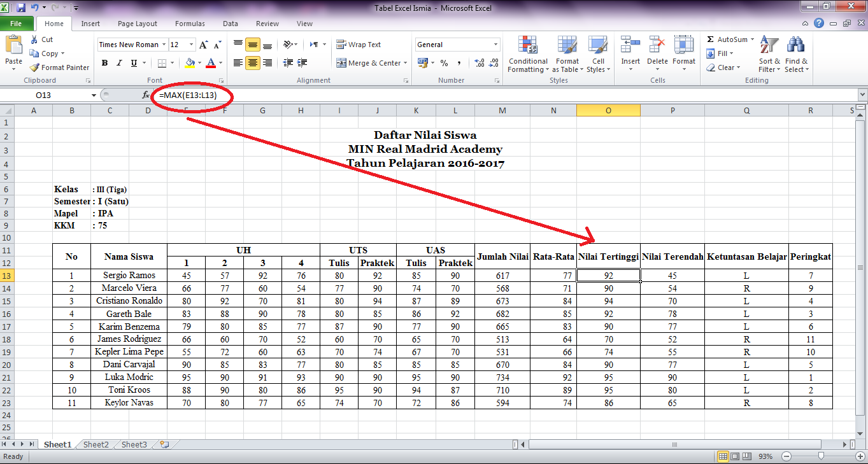Image resolution: width=868 pixels, height=464 pixels.
Task: Toggle Middle Align vertical alignment
Action: (x=253, y=45)
